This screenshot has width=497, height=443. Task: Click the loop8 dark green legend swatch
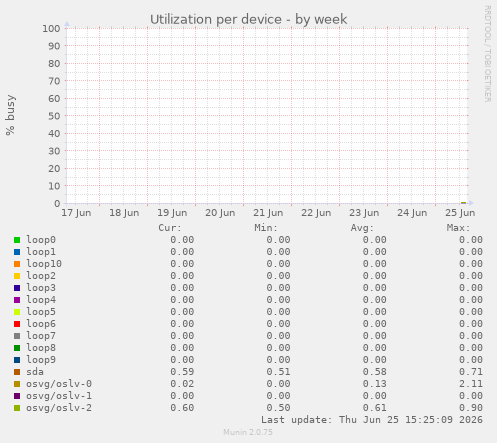pyautogui.click(x=17, y=348)
